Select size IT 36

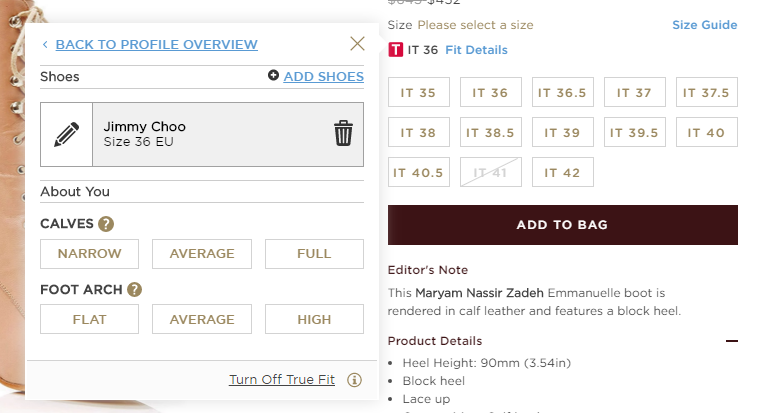(491, 93)
